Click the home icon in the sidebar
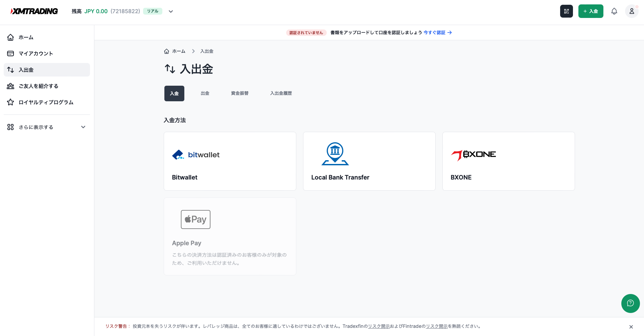Screen dimensions: 644x336 tap(10, 37)
